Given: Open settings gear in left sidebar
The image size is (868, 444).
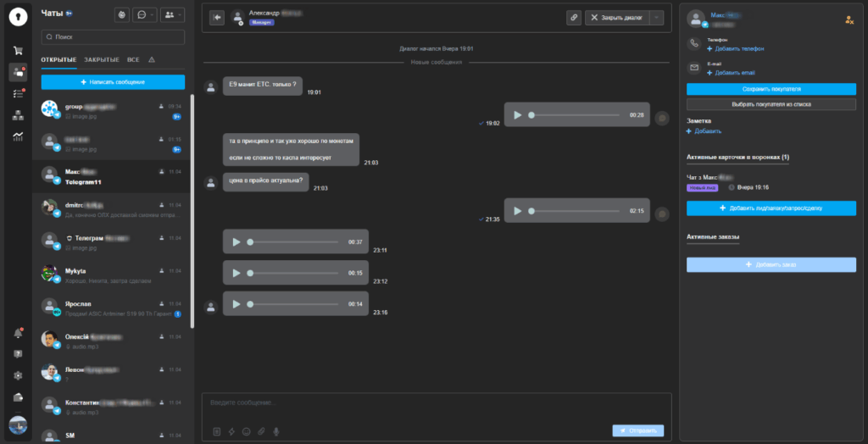Looking at the screenshot, I should 18,375.
